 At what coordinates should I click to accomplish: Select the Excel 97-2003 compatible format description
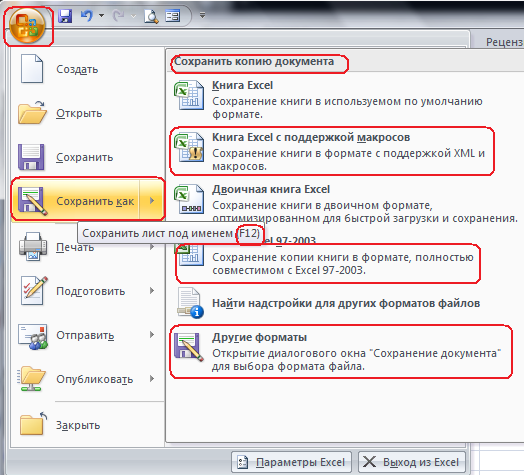[x=343, y=264]
